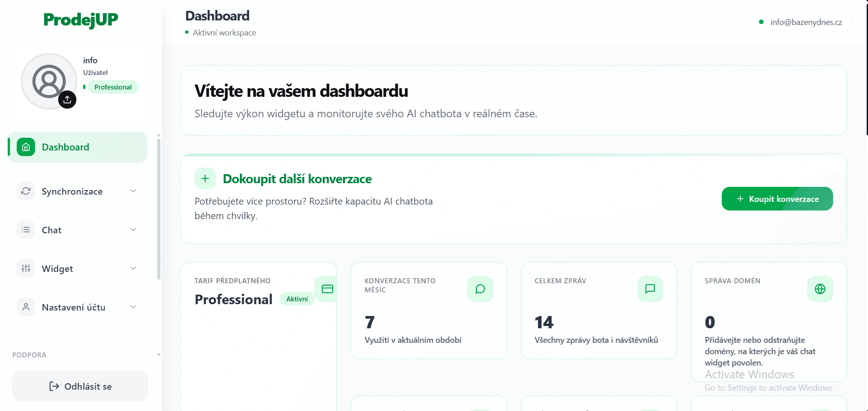Image resolution: width=868 pixels, height=411 pixels.
Task: Select the Nastavení účtu user icon
Action: pos(25,307)
